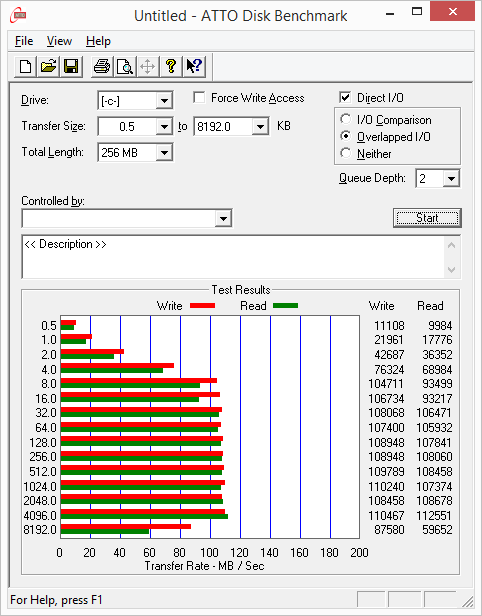Click the green read bar for 8192.0
482x616 pixels.
(x=105, y=532)
